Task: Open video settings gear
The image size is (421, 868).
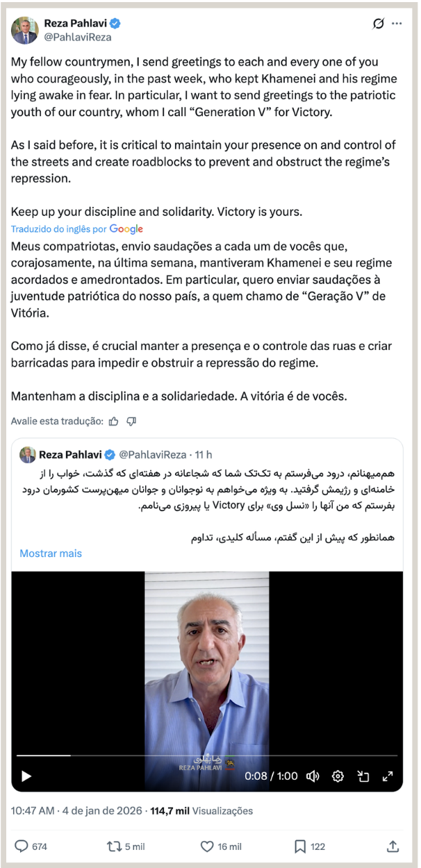Action: pos(338,776)
